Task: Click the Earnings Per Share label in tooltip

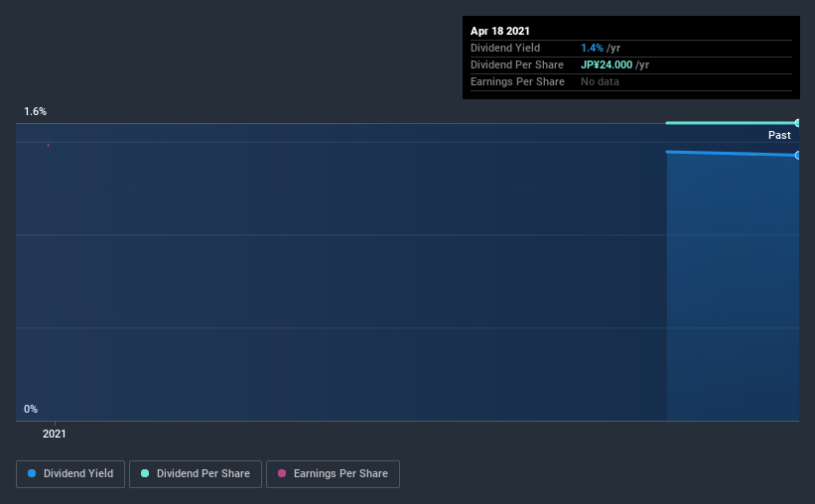Action: (x=517, y=81)
